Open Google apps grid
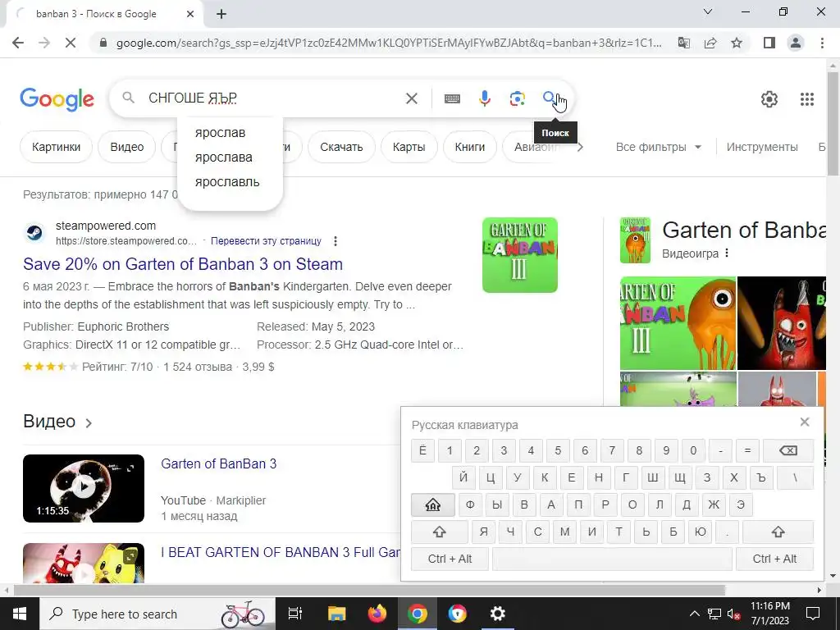The image size is (840, 630). [807, 99]
